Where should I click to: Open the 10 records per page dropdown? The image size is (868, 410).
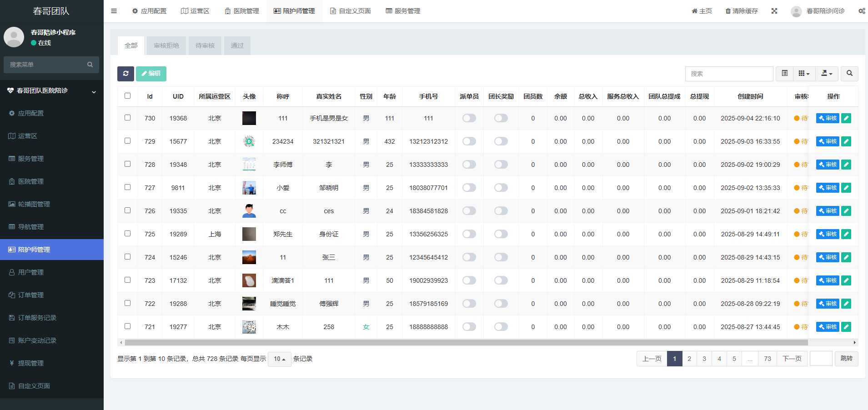[x=280, y=359]
